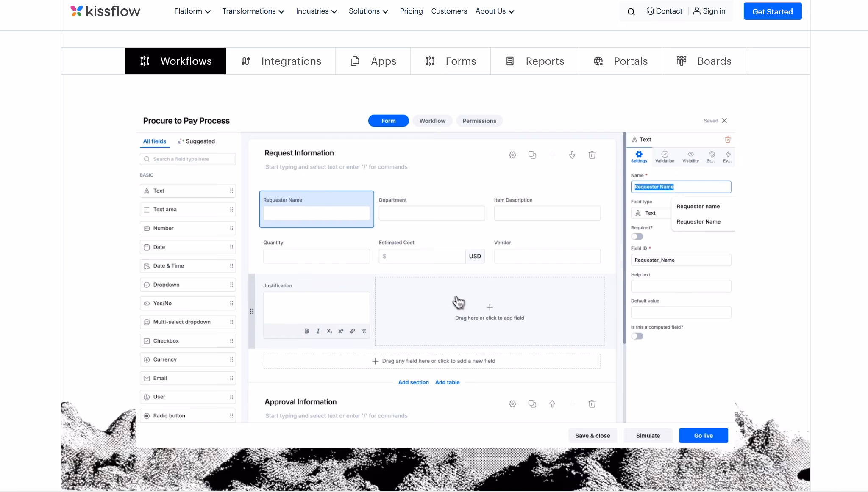Image resolution: width=868 pixels, height=492 pixels.
Task: Delete the Approval Information section
Action: click(x=592, y=404)
